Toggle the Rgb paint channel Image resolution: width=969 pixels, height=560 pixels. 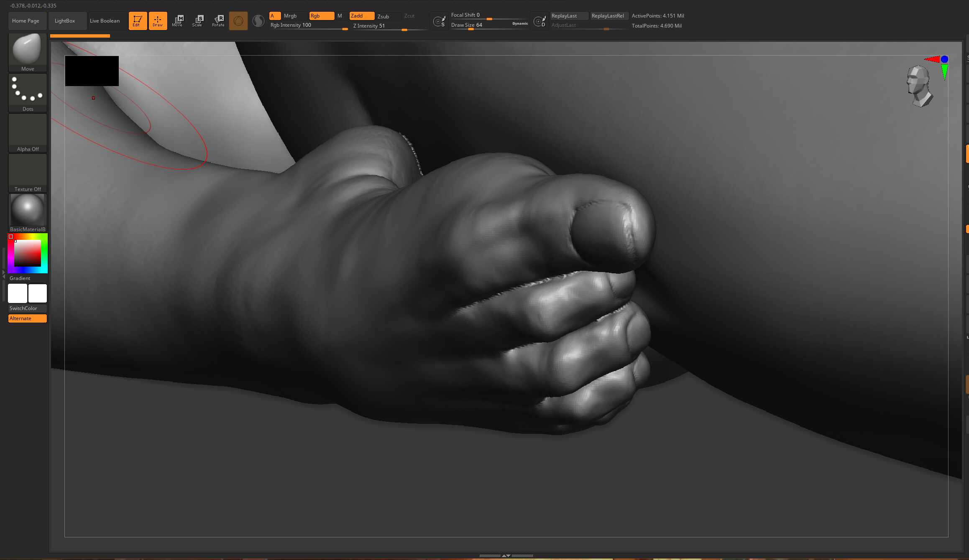[x=322, y=16]
